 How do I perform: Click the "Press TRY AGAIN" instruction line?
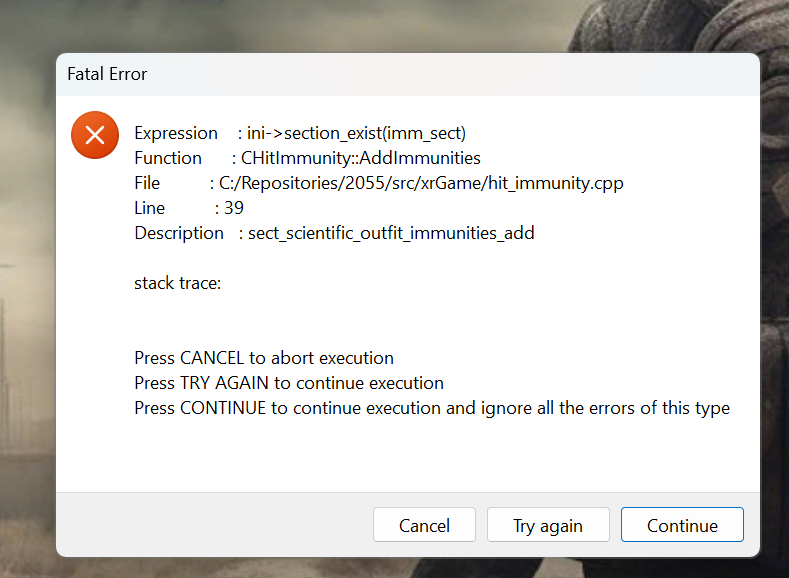click(x=289, y=383)
